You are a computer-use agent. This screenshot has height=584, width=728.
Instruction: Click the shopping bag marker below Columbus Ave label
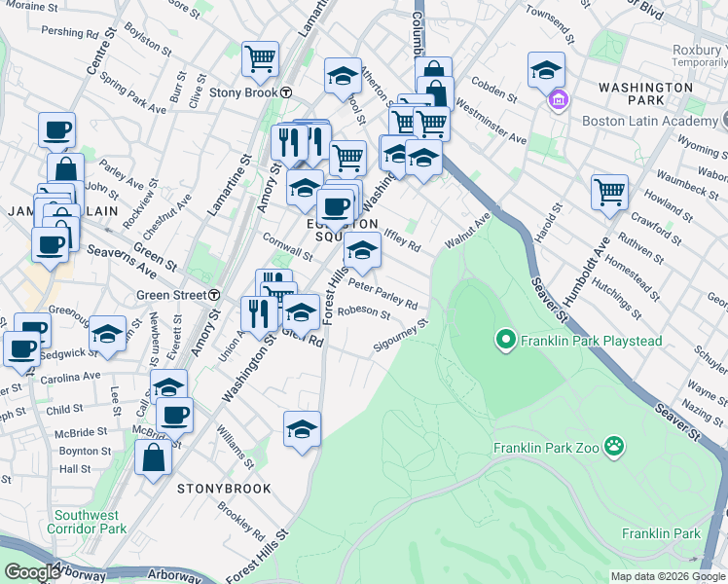point(433,67)
